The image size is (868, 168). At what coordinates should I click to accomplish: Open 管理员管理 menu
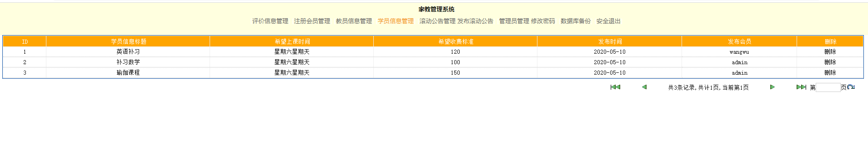(x=514, y=21)
